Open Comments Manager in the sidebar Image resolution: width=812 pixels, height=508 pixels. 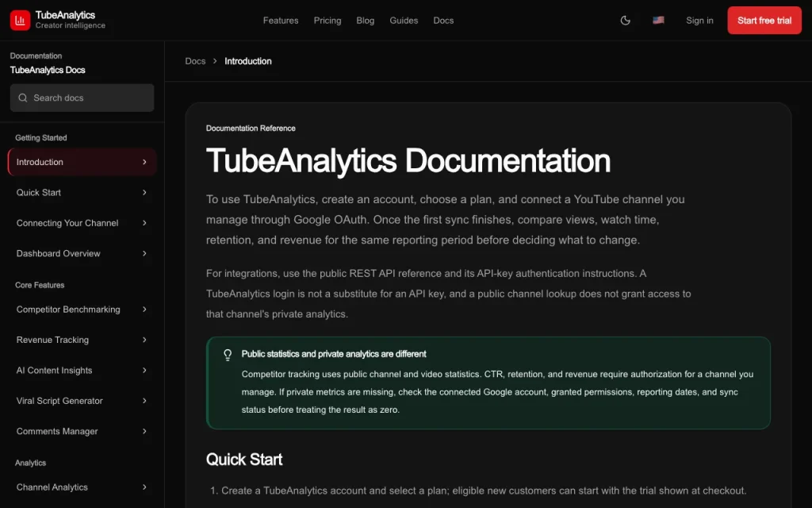(82, 431)
